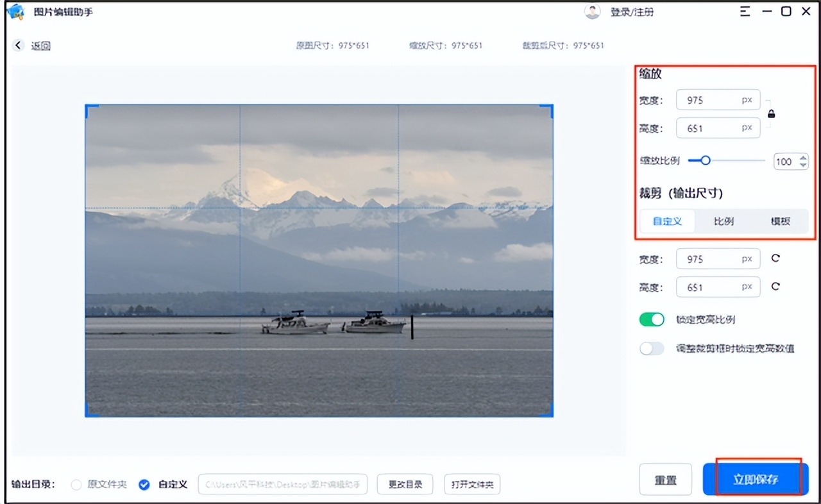The height and width of the screenshot is (504, 821).
Task: Click the 缩放比例 slider handle
Action: (706, 160)
